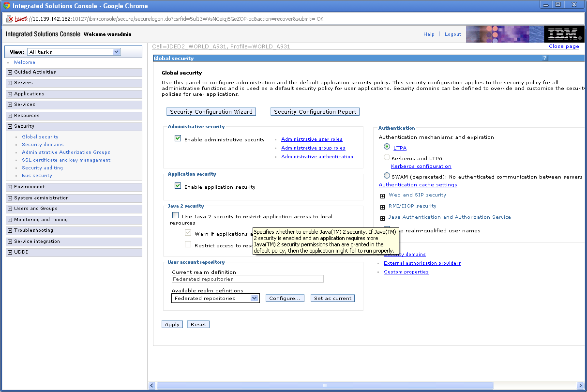Image resolution: width=587 pixels, height=392 pixels.
Task: Open Available realm definitions dropdown
Action: (215, 298)
